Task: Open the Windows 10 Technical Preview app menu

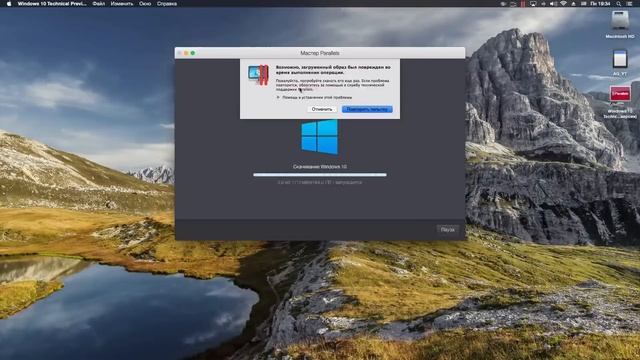Action: 52,4
